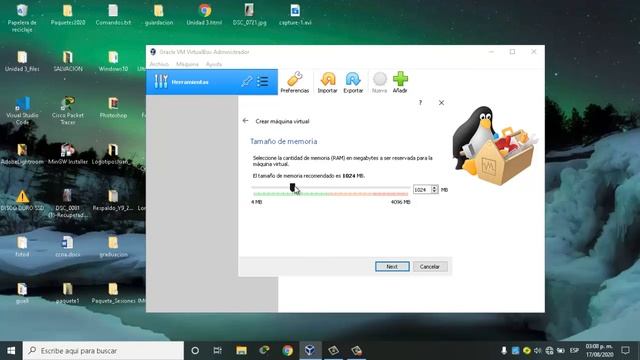Select the AdobeLightroom desktop icon
The image size is (640, 360).
[22, 154]
